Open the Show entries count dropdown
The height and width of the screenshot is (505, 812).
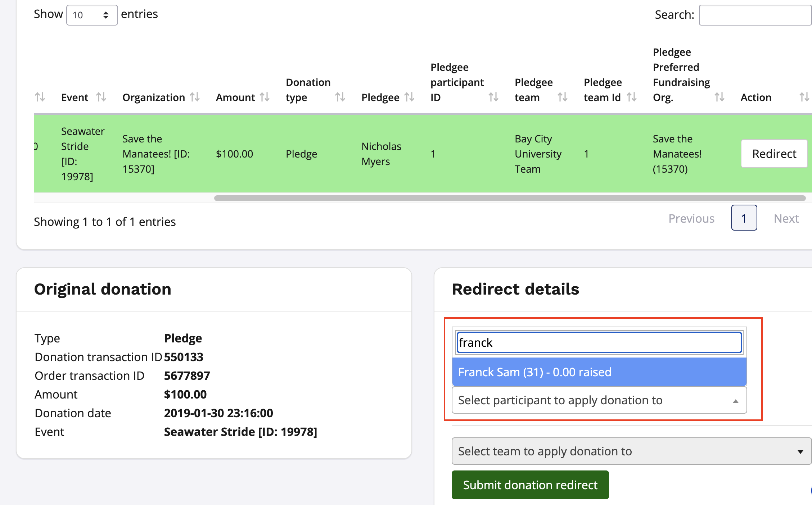pos(92,15)
